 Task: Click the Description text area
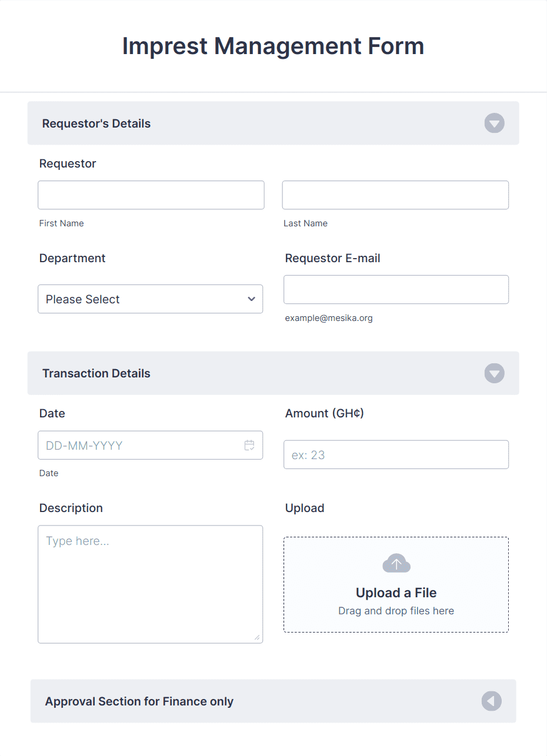(x=150, y=584)
